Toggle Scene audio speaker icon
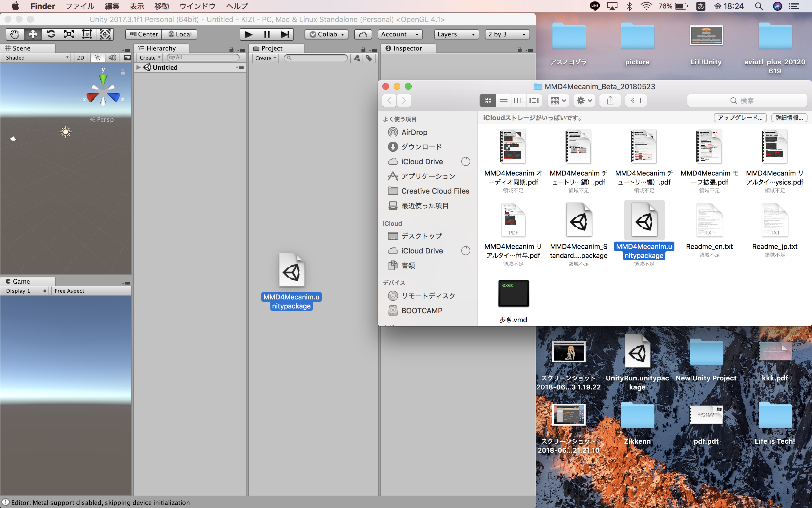This screenshot has height=508, width=812. pos(112,58)
